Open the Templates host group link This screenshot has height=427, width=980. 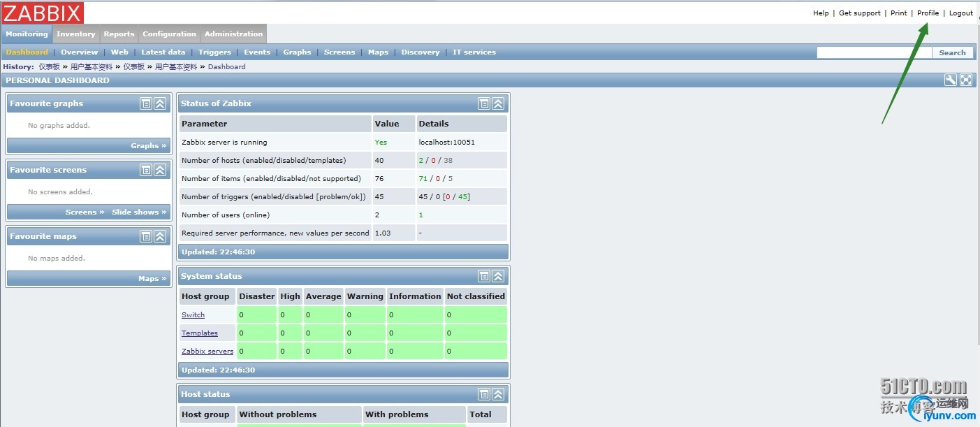click(200, 333)
